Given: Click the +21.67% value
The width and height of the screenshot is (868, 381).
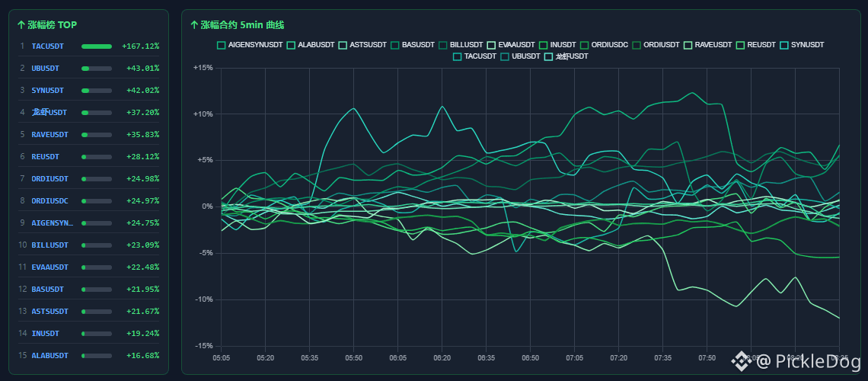Looking at the screenshot, I should [x=143, y=311].
